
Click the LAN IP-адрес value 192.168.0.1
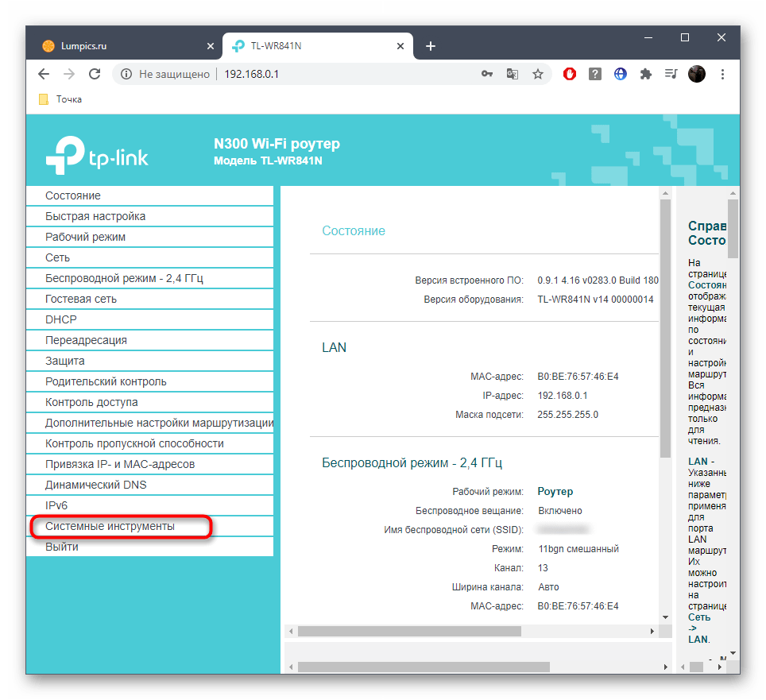tap(563, 395)
